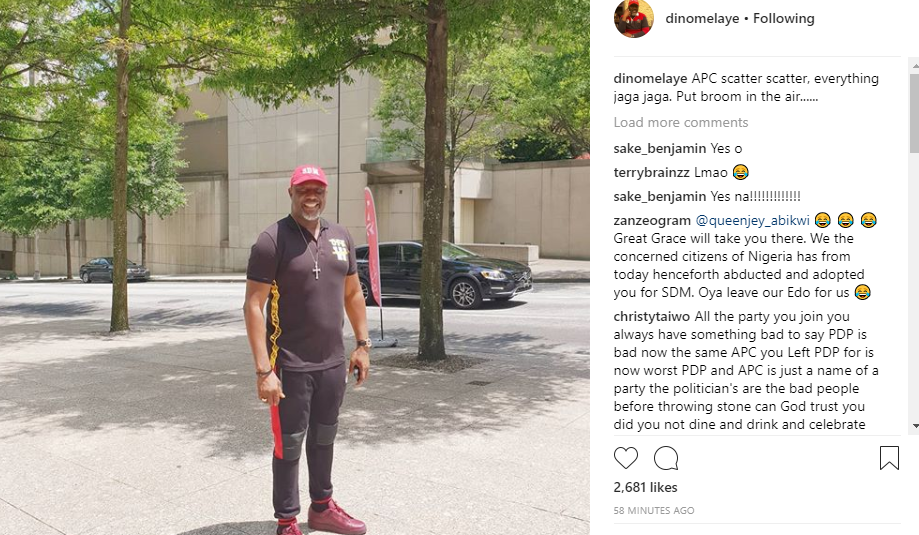Viewport: 919px width, 535px height.
Task: Open dinomelaye username in the header
Action: (x=702, y=18)
